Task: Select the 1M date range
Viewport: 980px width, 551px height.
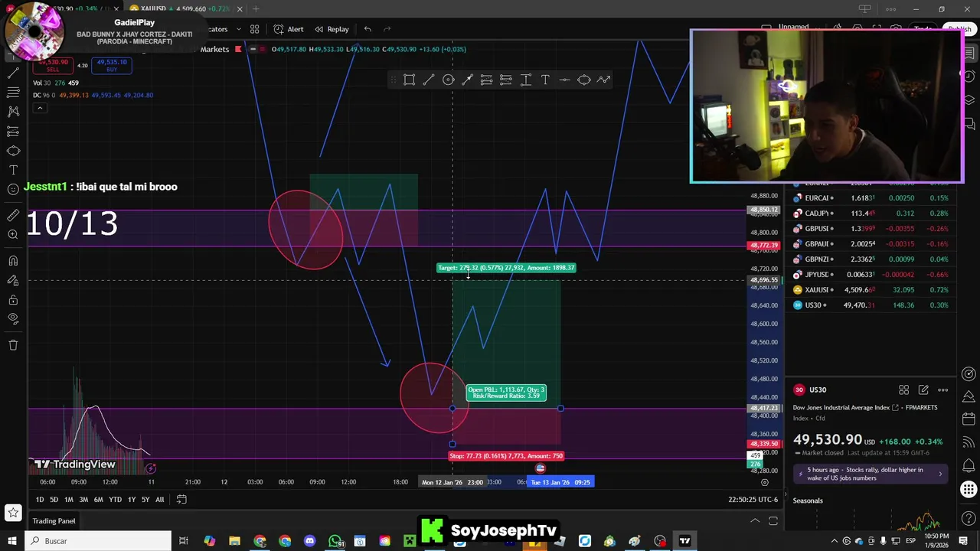Action: tap(68, 500)
